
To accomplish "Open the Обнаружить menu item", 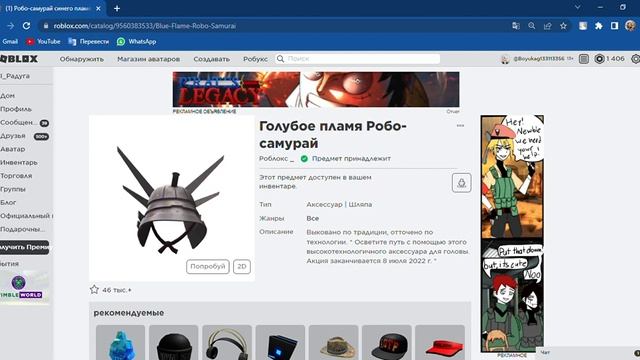I will point(82,59).
